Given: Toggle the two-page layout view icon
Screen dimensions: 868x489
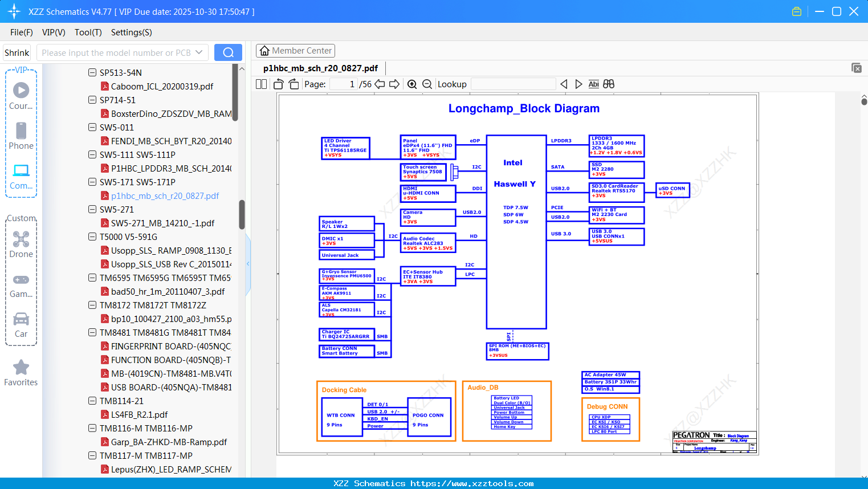Looking at the screenshot, I should (x=262, y=84).
